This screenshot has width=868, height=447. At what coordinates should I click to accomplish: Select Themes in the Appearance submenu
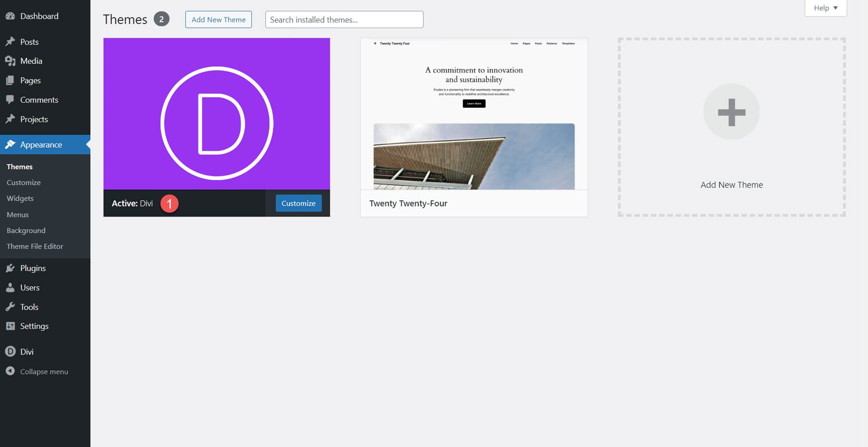click(x=19, y=166)
